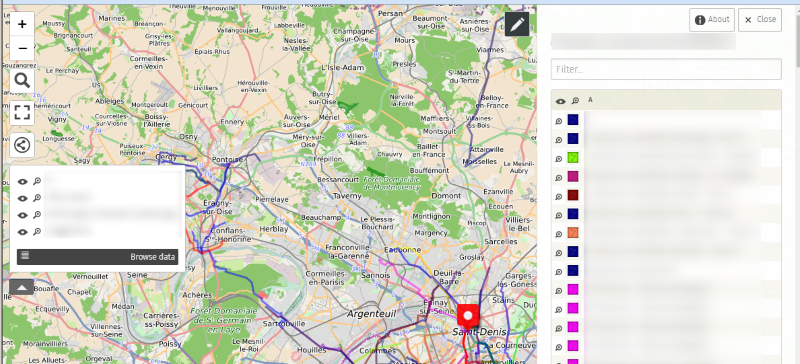Close the data browser side panel
This screenshot has height=364, width=800.
(x=760, y=19)
